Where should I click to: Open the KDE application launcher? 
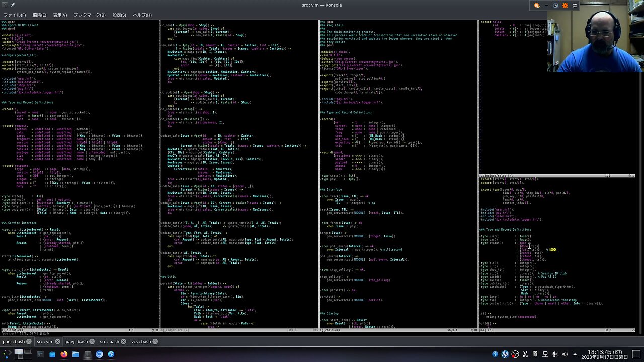7,354
